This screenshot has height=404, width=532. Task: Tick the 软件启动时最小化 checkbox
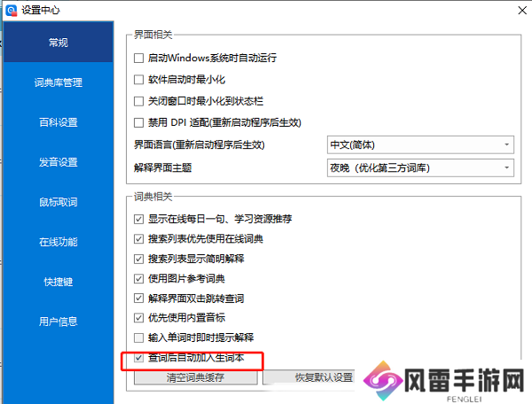139,80
